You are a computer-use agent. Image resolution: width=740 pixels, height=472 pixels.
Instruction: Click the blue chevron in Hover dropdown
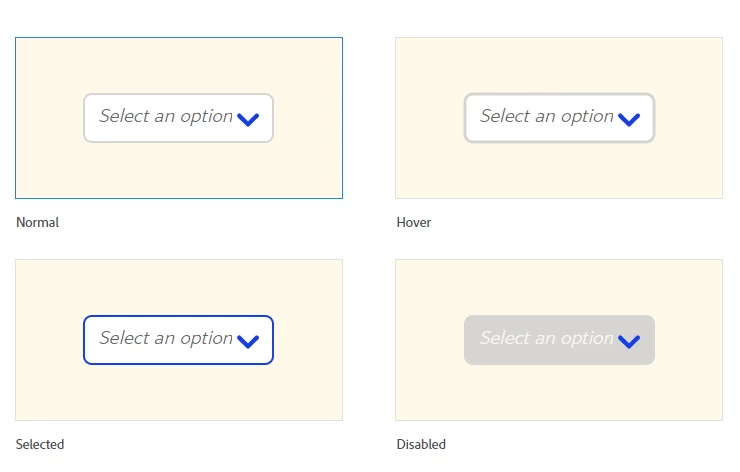click(629, 120)
